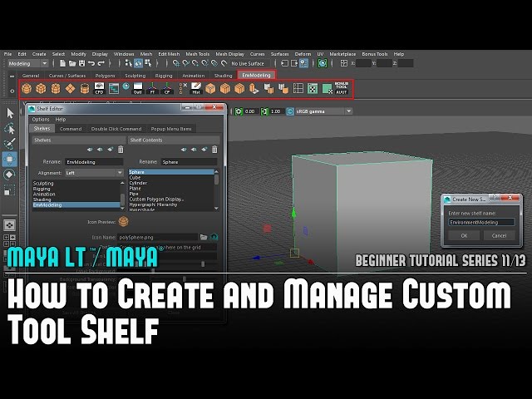
Task: Click the CP shelf icon
Action: [167, 89]
